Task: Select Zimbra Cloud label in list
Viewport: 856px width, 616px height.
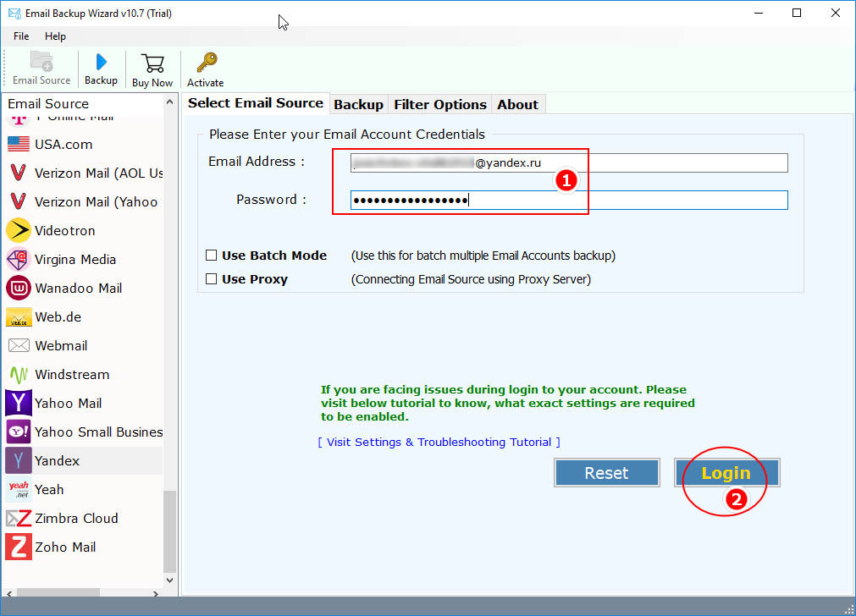Action: (76, 519)
